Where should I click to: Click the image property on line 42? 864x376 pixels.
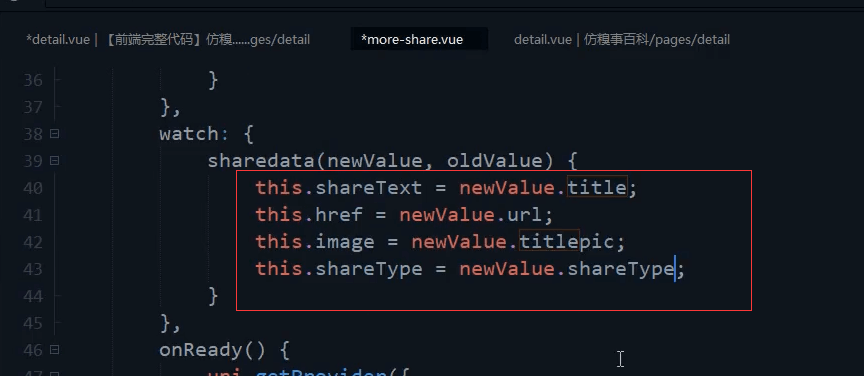(x=345, y=242)
